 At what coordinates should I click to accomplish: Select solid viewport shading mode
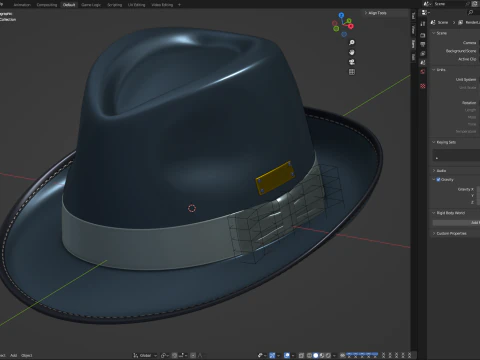click(315, 355)
